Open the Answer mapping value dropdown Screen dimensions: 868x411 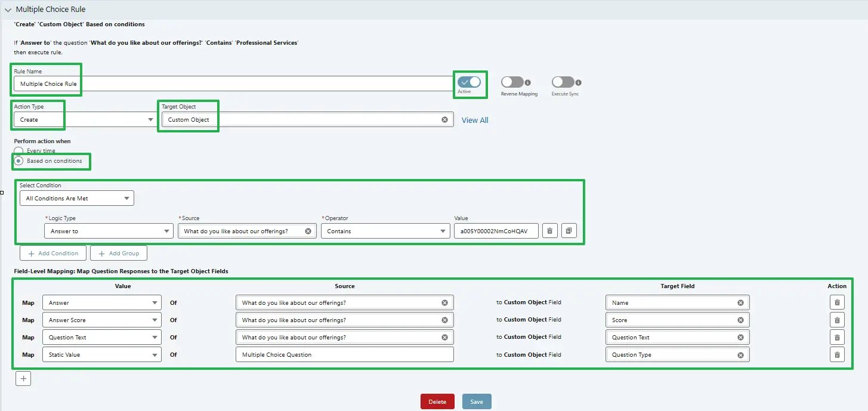click(101, 302)
